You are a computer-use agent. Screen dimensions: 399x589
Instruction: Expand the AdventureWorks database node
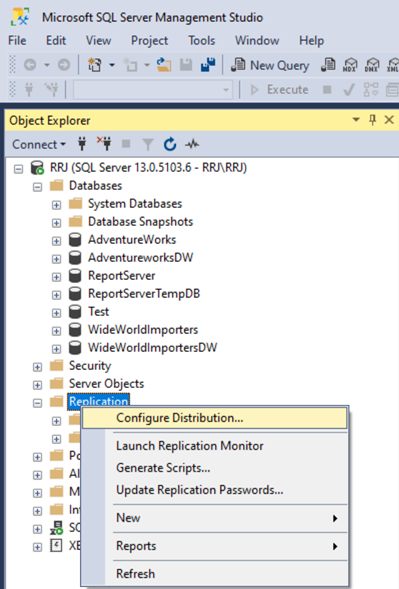coord(56,241)
